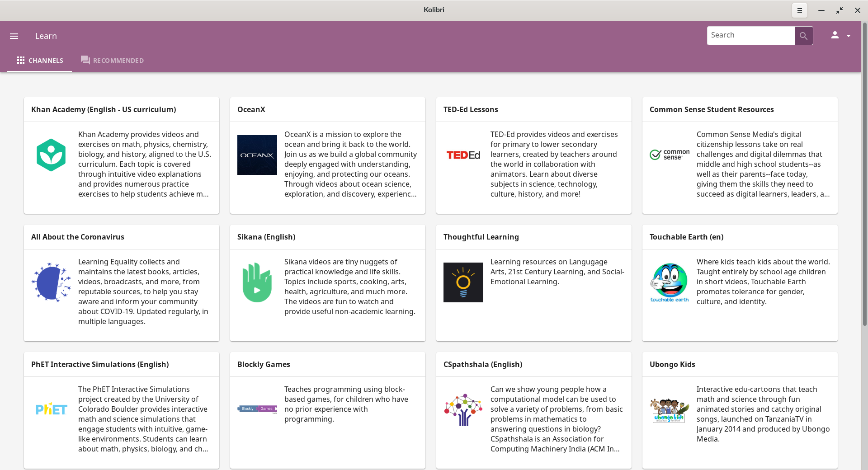Open the Blockly Games channel title
The height and width of the screenshot is (470, 868).
pos(264,365)
